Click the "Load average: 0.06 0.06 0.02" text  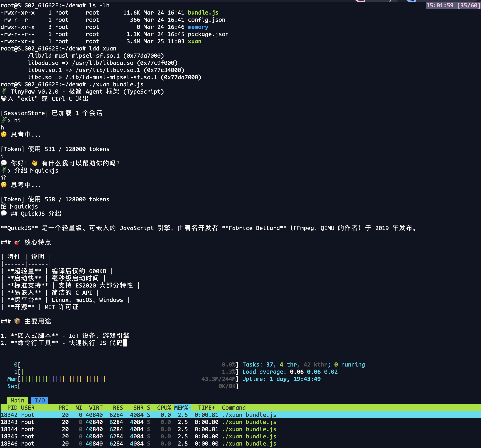[x=290, y=372]
